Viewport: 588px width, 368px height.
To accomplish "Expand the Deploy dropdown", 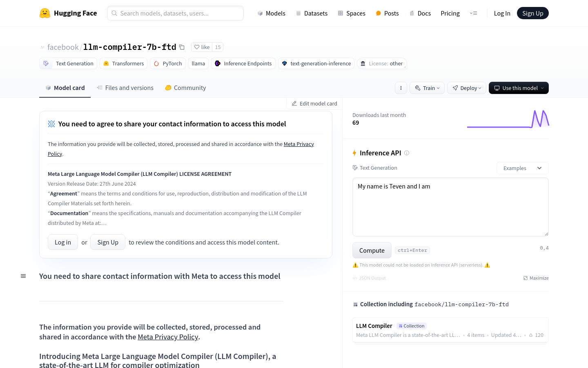I will click(x=467, y=88).
